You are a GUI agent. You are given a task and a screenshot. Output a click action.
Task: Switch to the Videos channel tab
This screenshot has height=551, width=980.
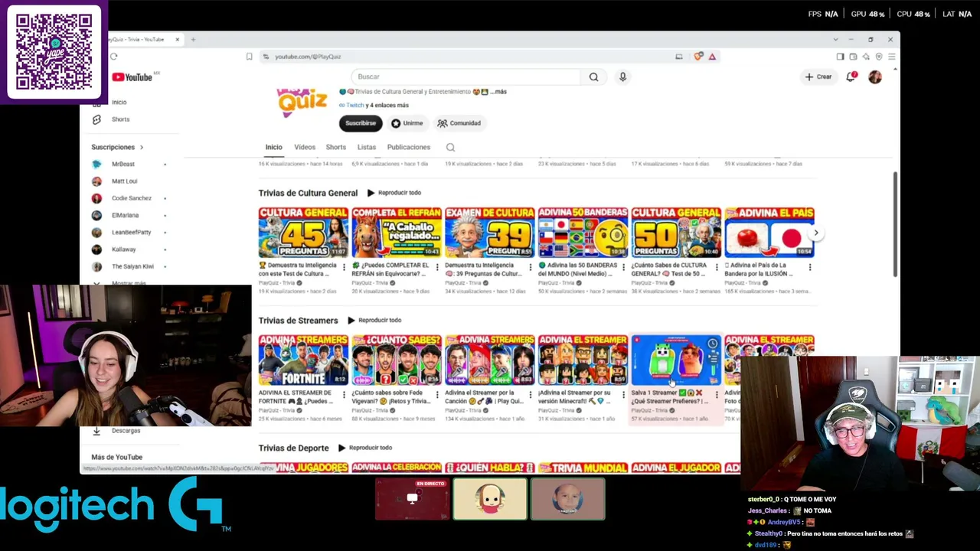point(305,147)
